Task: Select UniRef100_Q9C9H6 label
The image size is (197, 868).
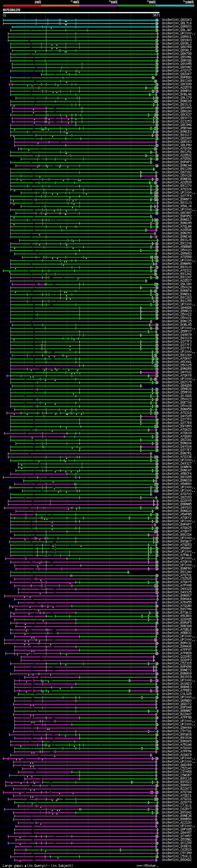Action: pos(177,125)
